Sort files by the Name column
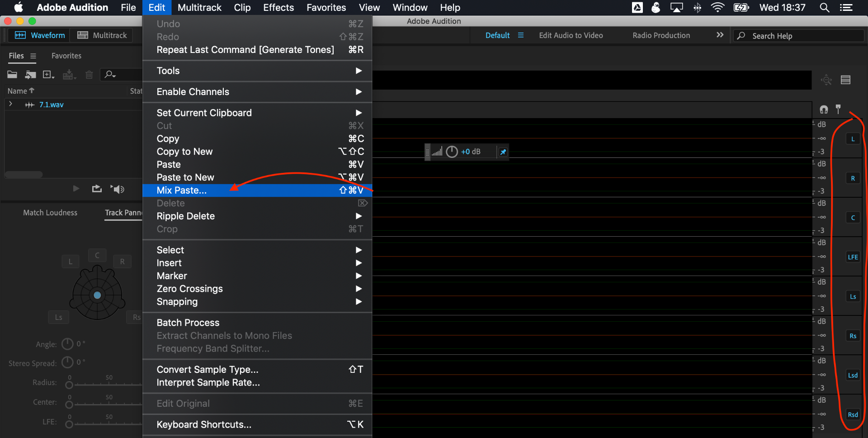Viewport: 868px width, 438px height. [x=21, y=91]
